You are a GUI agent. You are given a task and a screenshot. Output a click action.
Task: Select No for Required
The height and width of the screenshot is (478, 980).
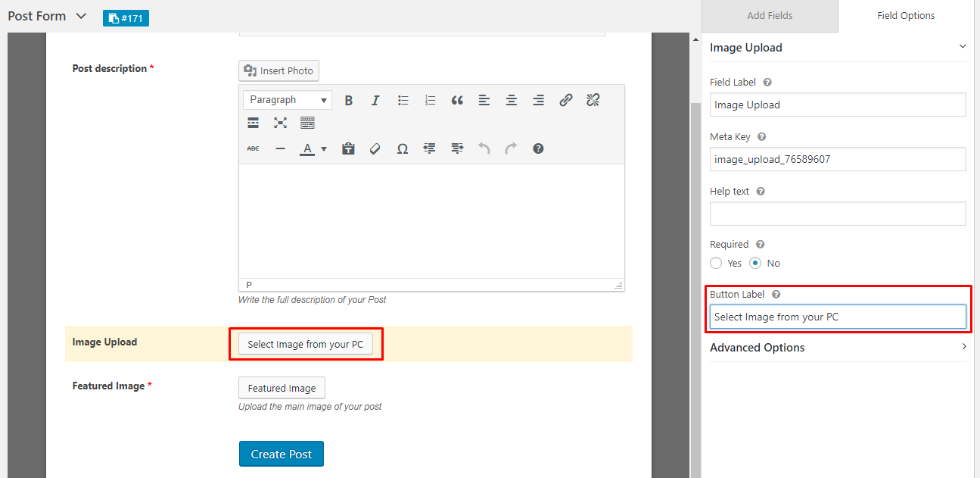click(755, 263)
